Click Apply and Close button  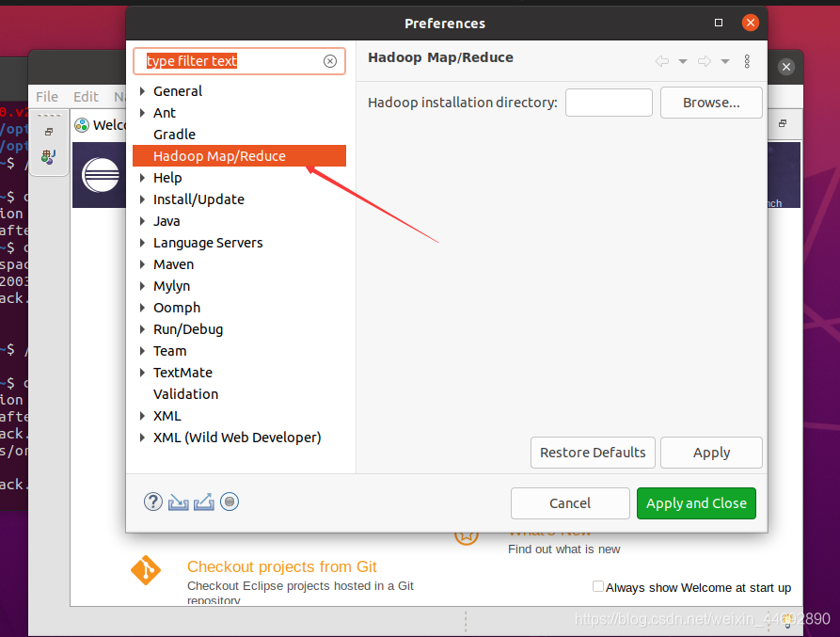click(696, 503)
